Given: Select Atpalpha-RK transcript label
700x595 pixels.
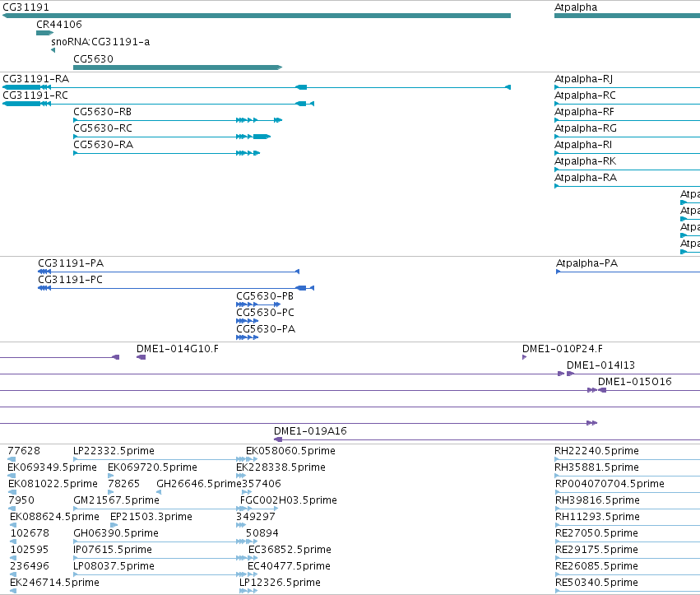Looking at the screenshot, I should 585,161.
